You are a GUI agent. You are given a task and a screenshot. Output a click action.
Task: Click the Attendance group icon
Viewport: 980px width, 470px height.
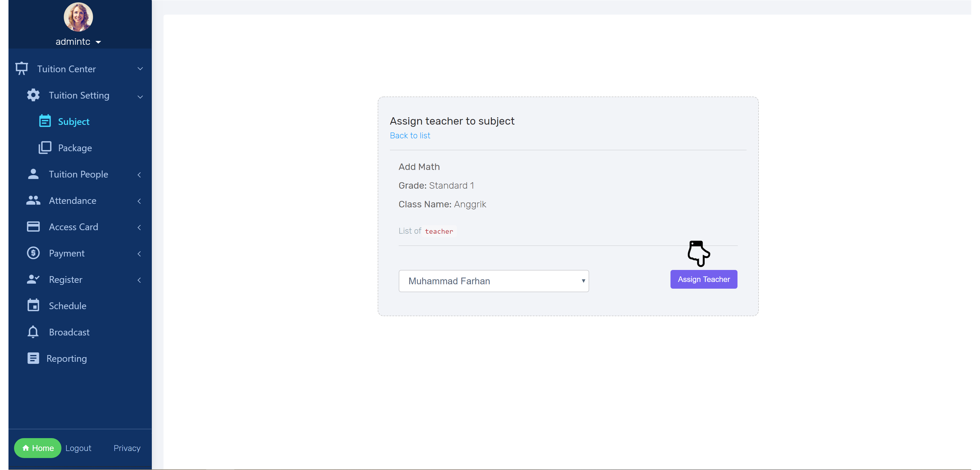pyautogui.click(x=33, y=200)
